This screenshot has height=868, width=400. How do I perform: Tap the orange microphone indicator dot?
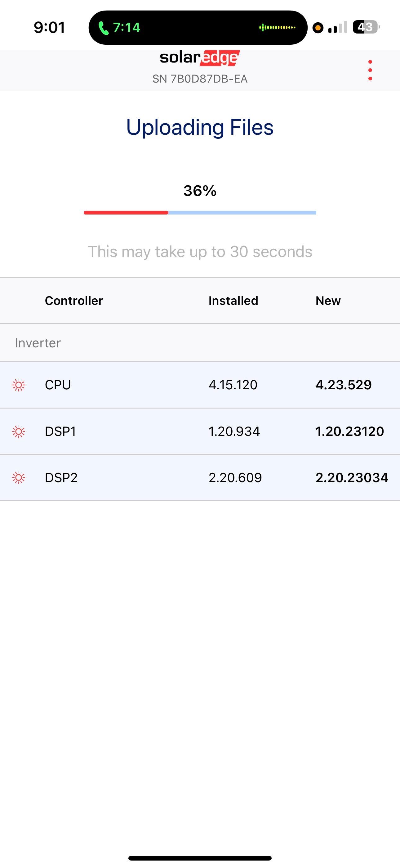click(x=318, y=28)
